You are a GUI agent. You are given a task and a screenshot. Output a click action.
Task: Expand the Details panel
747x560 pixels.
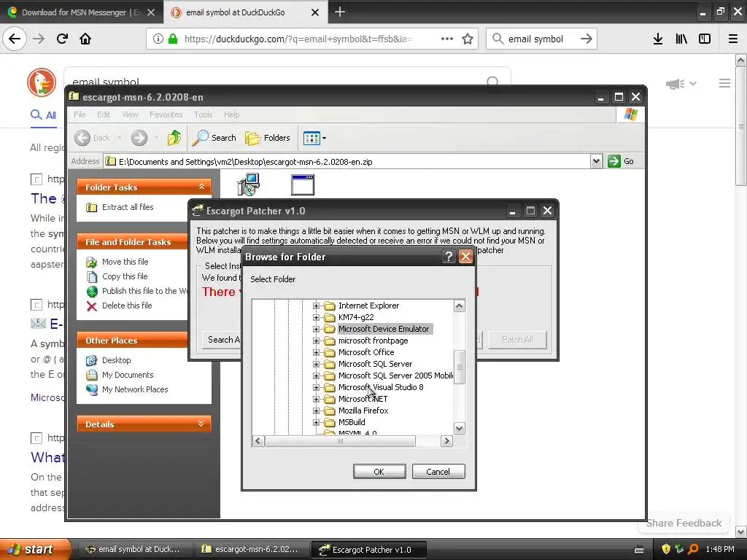coord(201,424)
